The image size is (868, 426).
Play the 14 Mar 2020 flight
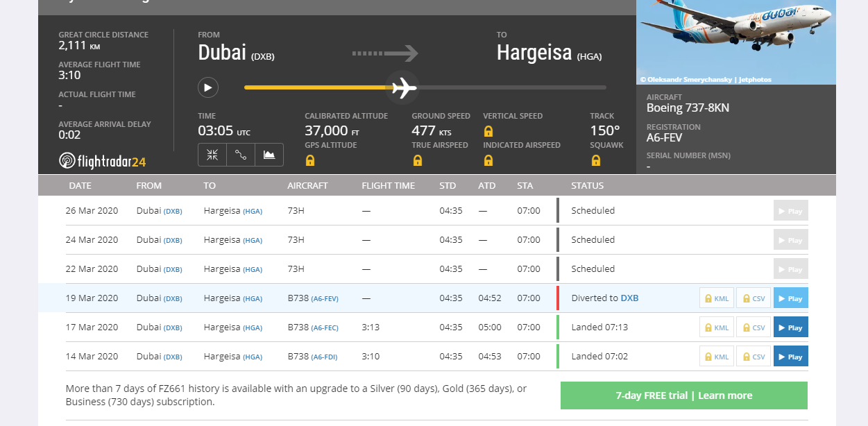coord(791,357)
